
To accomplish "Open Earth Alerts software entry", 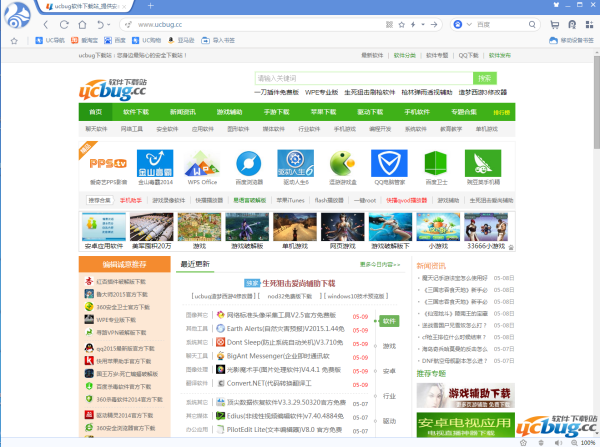I will [285, 329].
